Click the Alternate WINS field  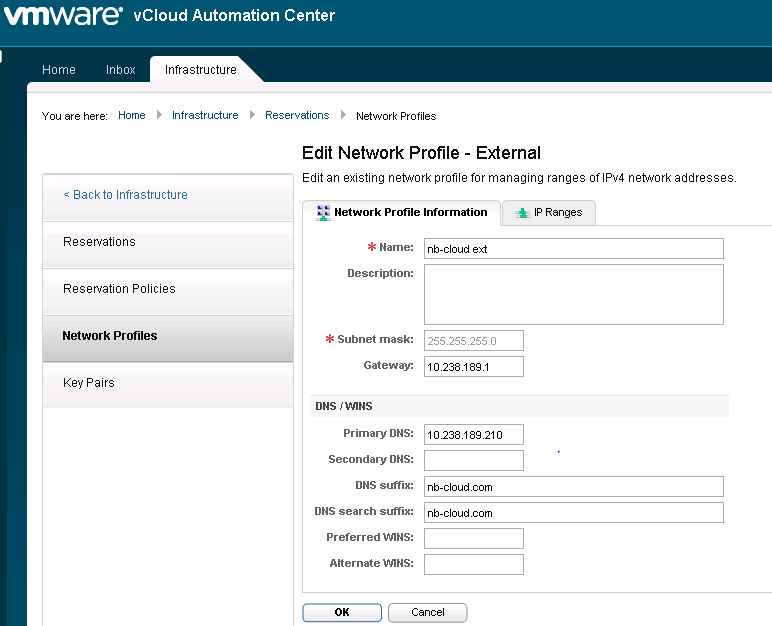point(474,564)
